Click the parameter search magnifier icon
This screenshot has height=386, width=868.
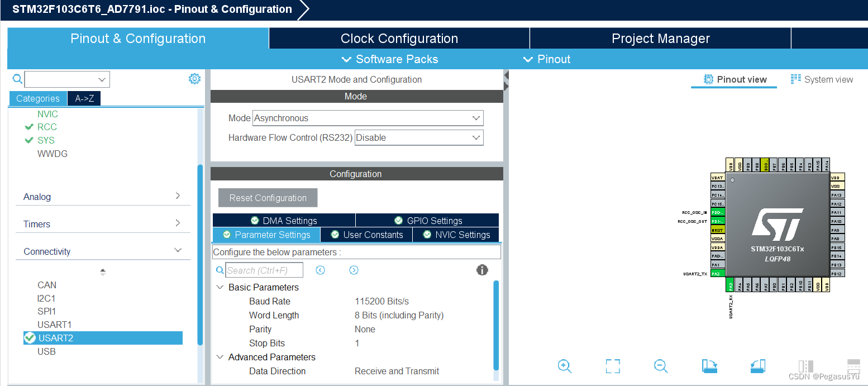click(220, 270)
